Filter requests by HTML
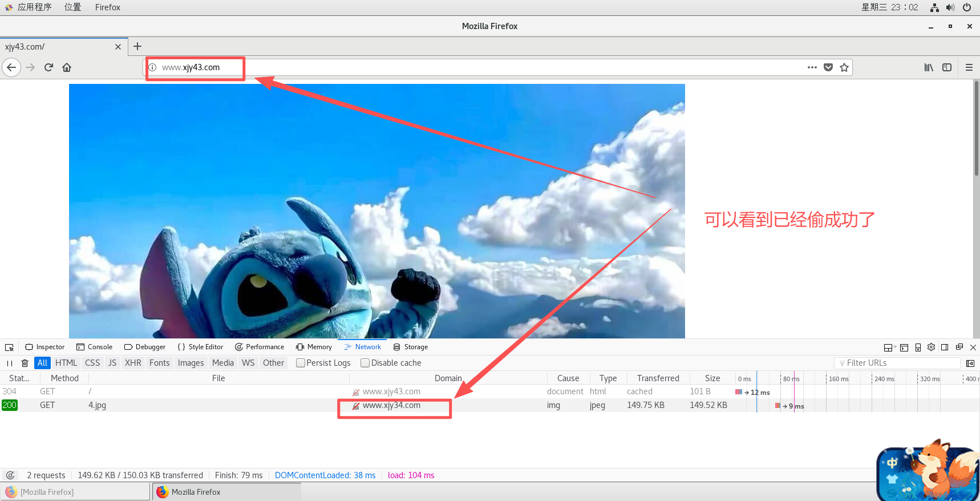 click(66, 363)
